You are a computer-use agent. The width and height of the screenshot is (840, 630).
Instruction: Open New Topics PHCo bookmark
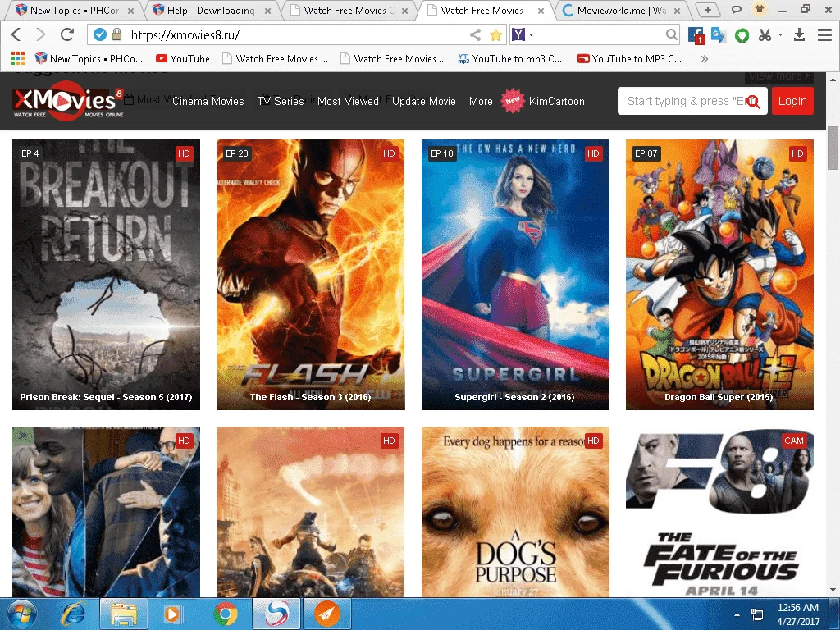point(89,58)
